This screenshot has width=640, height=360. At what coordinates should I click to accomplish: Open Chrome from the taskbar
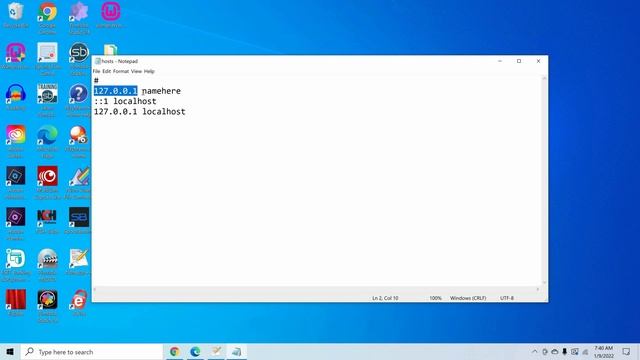coord(175,351)
